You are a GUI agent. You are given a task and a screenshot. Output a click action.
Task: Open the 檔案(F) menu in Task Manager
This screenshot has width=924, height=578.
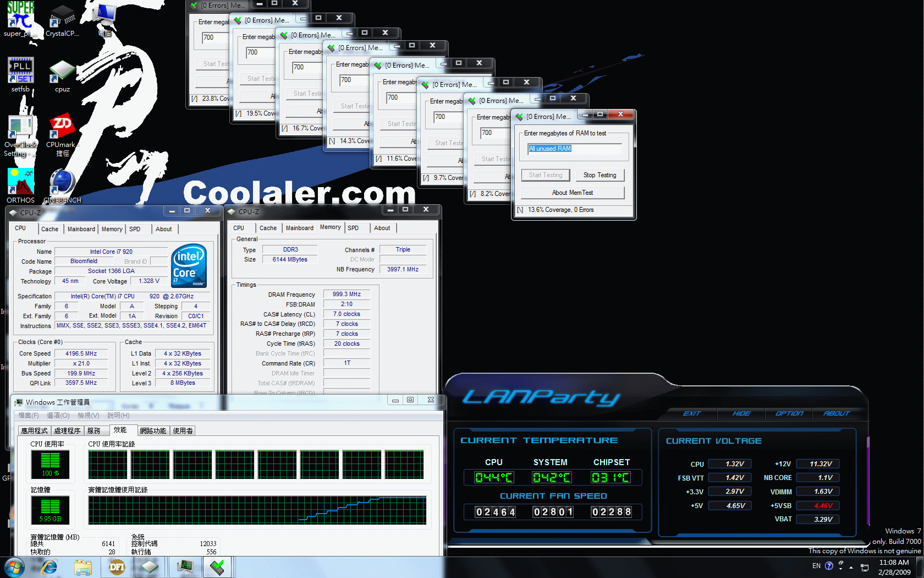(29, 416)
